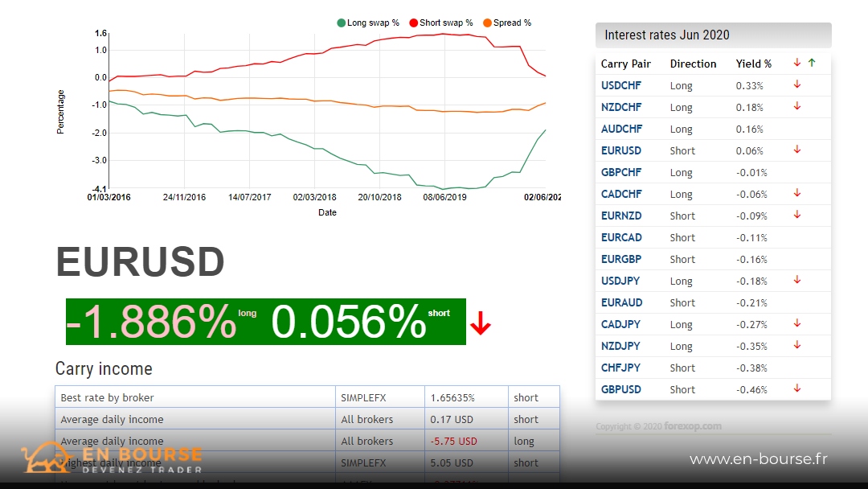This screenshot has height=489, width=868.
Task: Open the EURGBP carry pair link
Action: pyautogui.click(x=621, y=259)
